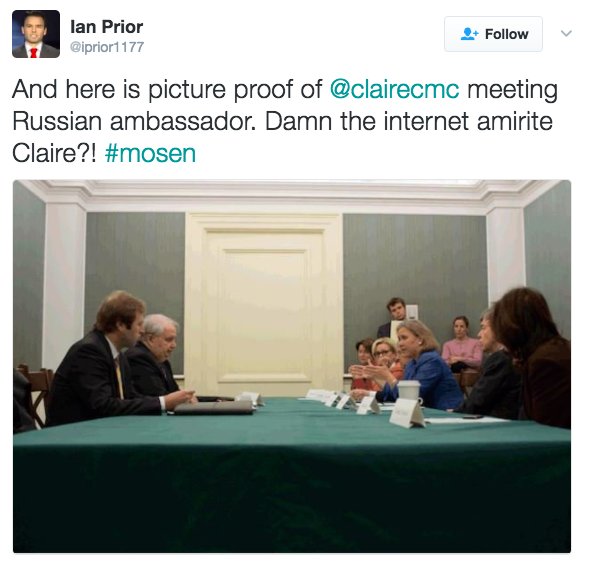This screenshot has width=589, height=561.
Task: Follow the Ian Prior account
Action: coord(493,34)
